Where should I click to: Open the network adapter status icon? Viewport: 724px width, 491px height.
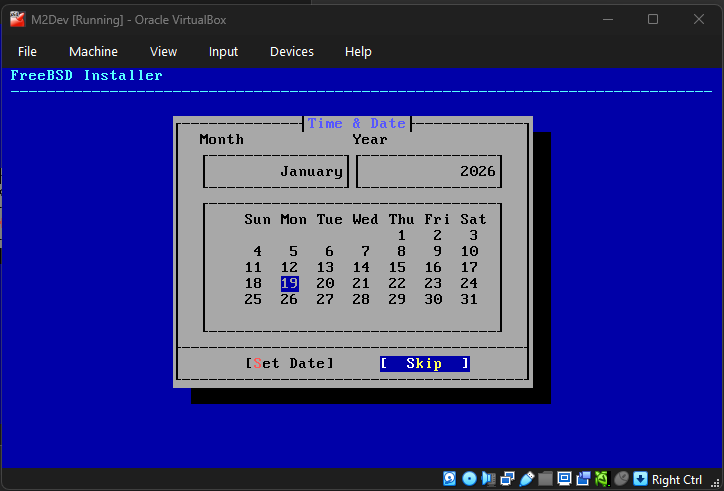point(507,479)
